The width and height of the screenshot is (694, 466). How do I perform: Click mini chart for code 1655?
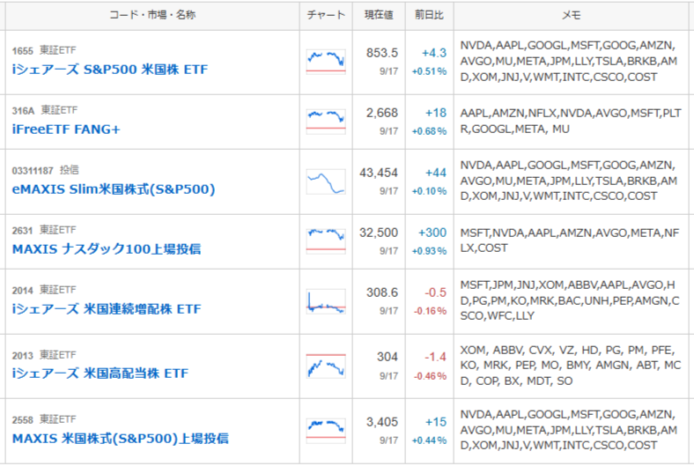click(326, 62)
